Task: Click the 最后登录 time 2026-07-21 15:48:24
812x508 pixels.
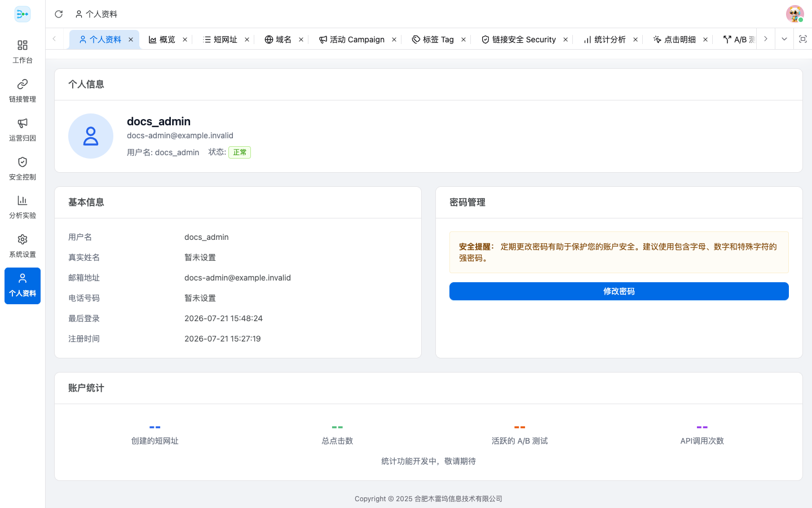Action: (223, 318)
